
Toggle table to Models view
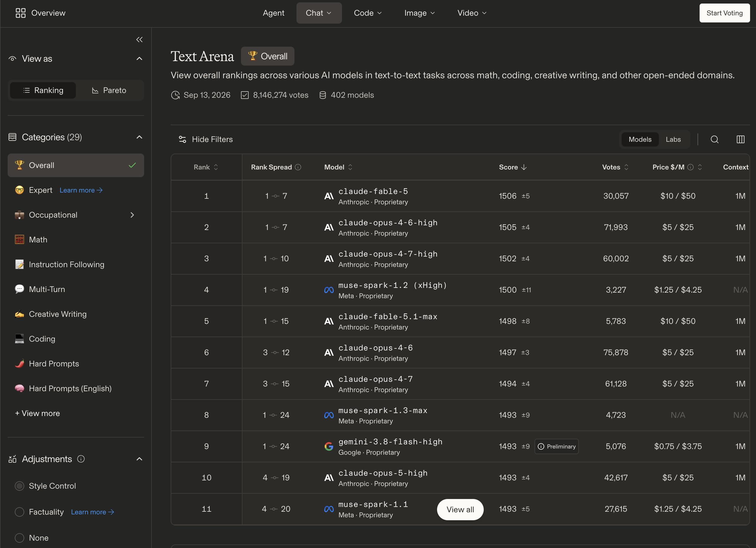pyautogui.click(x=640, y=139)
